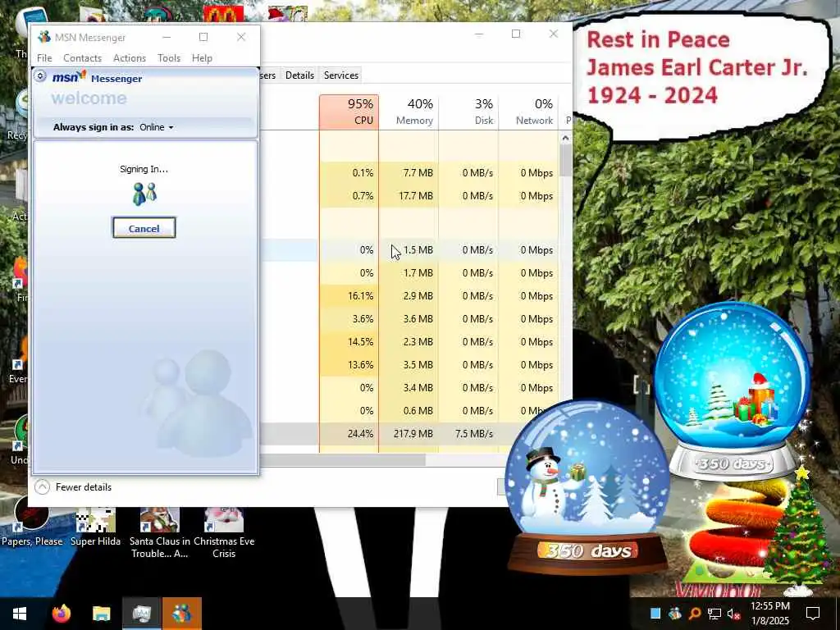This screenshot has width=840, height=630.
Task: Open the Actions menu in MSN Messenger
Action: point(130,58)
